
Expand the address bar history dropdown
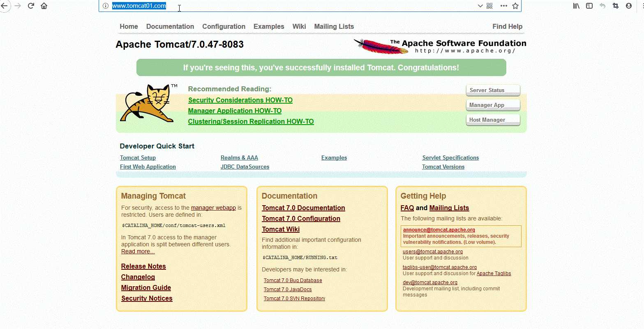pyautogui.click(x=480, y=6)
